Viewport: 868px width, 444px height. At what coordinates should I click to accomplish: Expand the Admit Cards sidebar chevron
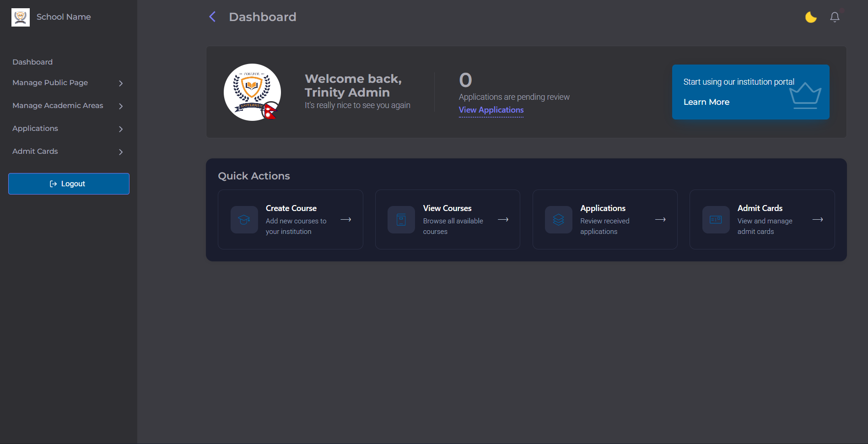(121, 152)
